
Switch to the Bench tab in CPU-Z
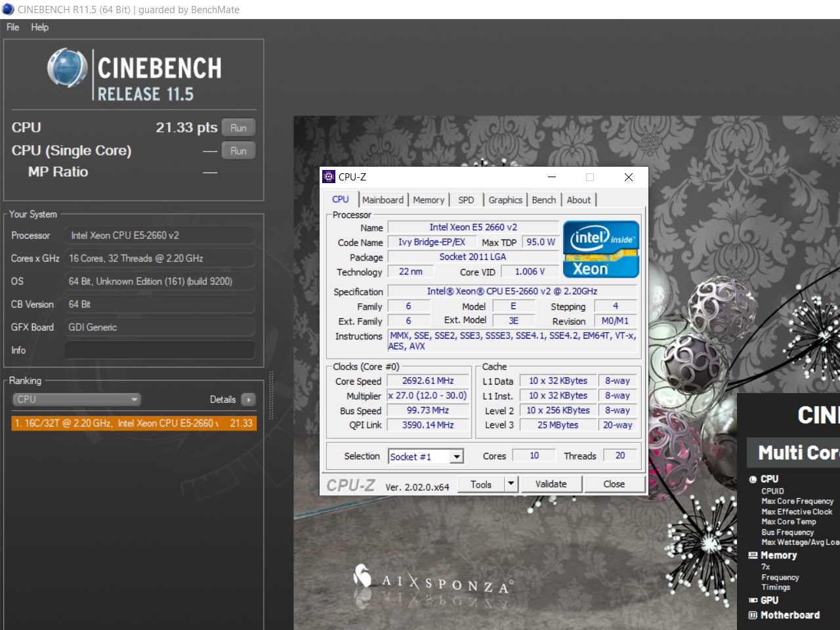[x=544, y=200]
